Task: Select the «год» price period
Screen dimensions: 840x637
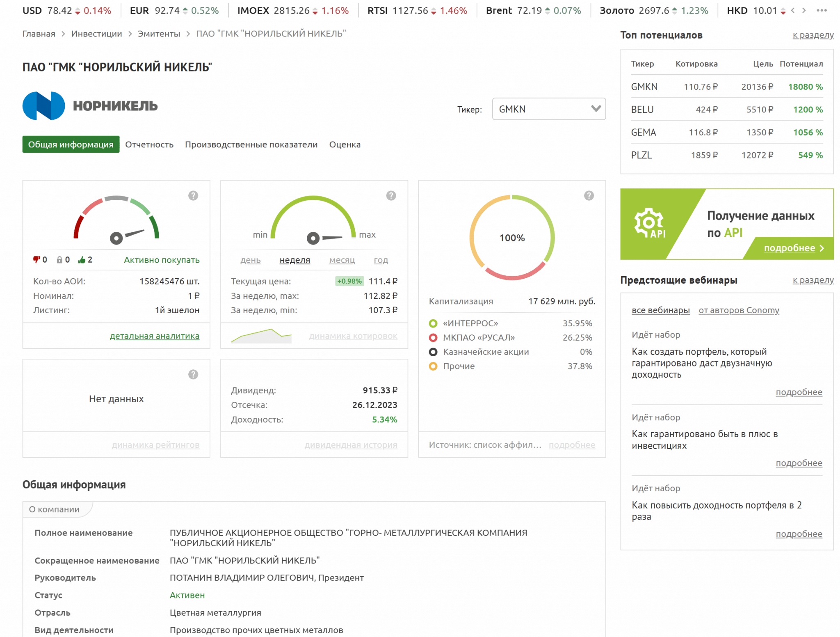Action: (x=381, y=260)
